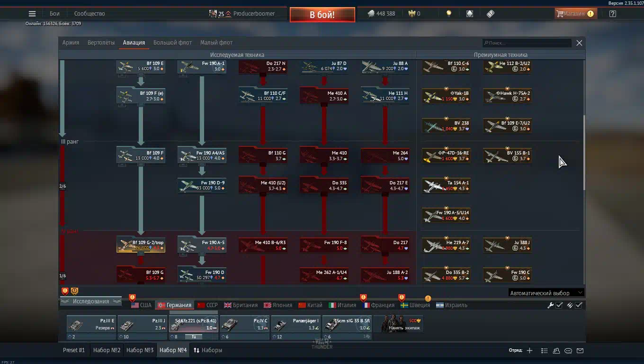Click the lightbulb hints icon
Screen dimensions: 644x364
(x=448, y=14)
